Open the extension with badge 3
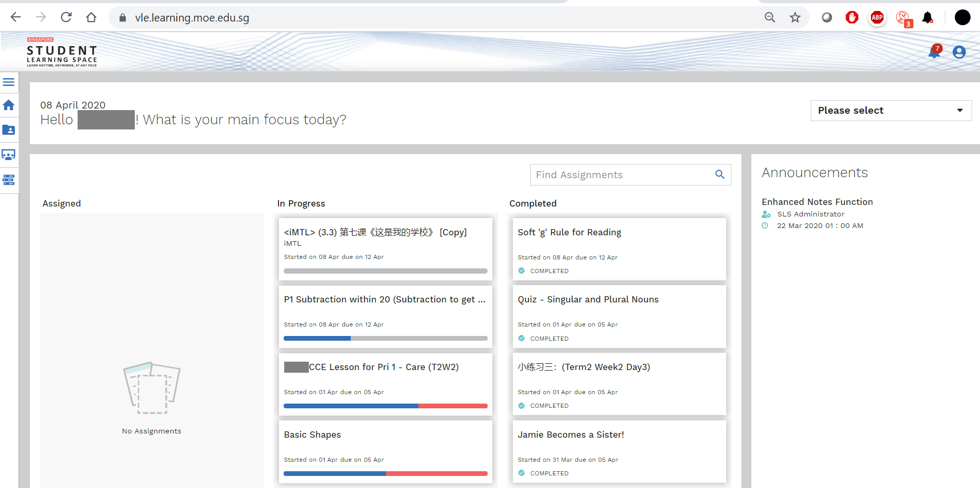The height and width of the screenshot is (488, 980). 903,19
